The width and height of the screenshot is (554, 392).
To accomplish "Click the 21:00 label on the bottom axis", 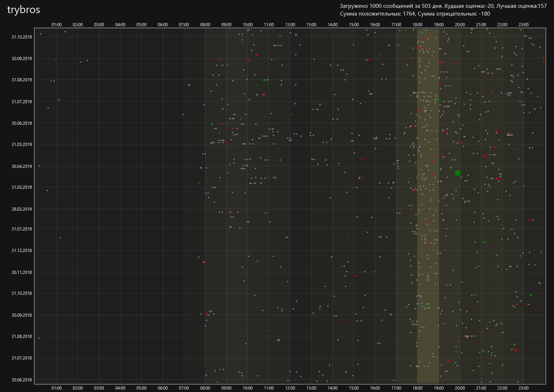I will click(481, 388).
